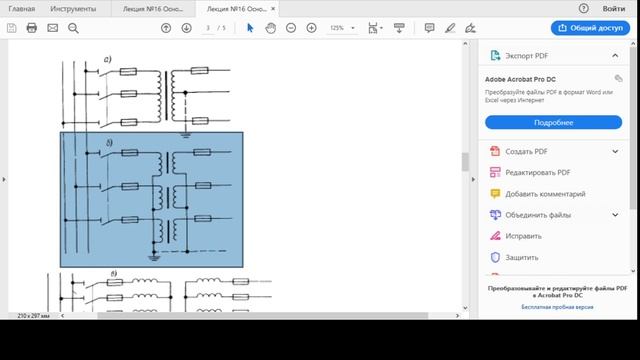Switch to the Главная tab
Viewport: 640px width, 360px height.
[x=22, y=9]
